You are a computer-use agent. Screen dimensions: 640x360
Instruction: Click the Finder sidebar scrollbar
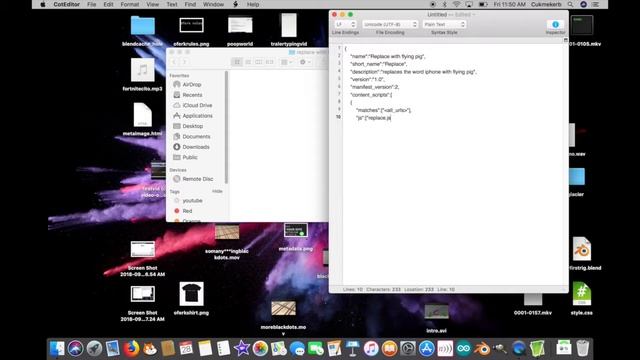(227, 127)
